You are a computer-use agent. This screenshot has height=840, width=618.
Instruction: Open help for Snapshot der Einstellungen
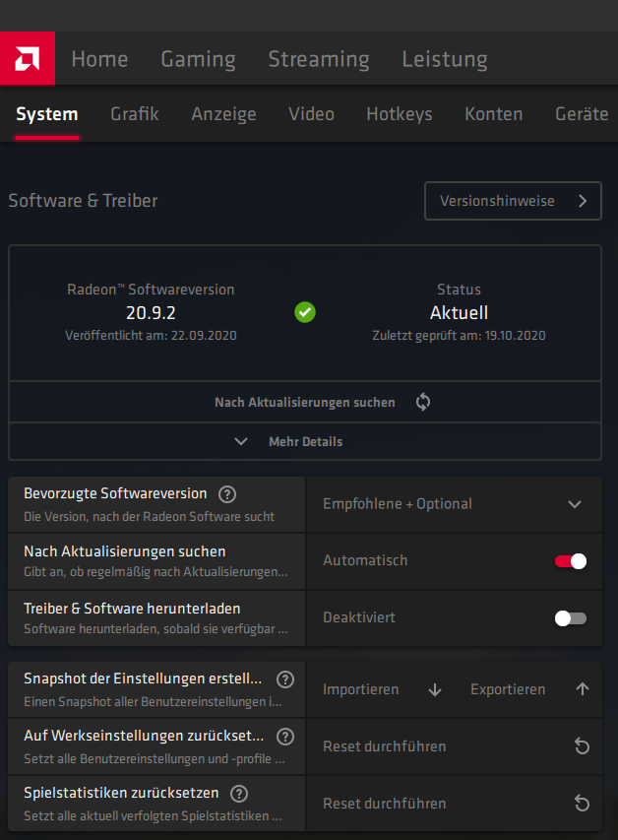pos(285,679)
